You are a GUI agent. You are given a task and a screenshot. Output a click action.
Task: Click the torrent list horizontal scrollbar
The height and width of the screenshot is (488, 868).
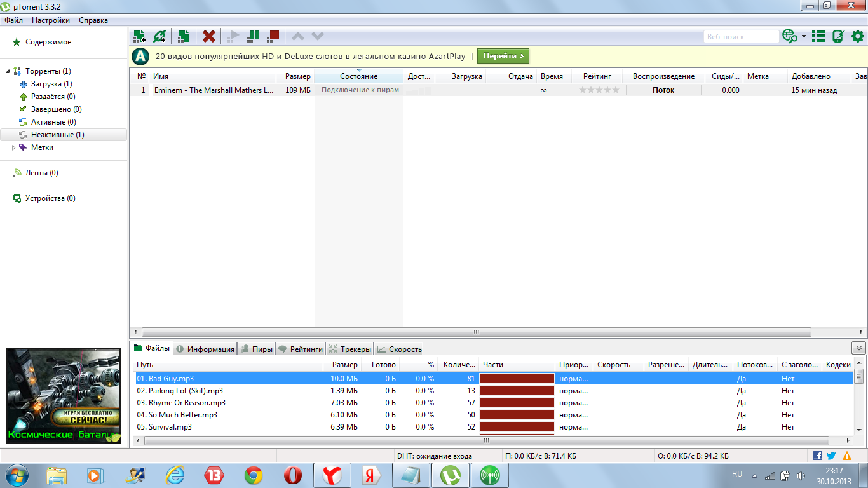[477, 332]
